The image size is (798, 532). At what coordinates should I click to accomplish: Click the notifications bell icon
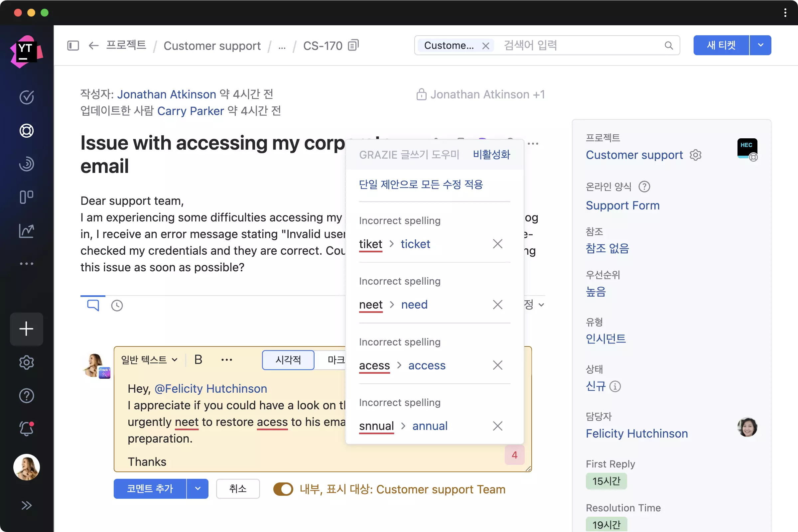click(27, 429)
